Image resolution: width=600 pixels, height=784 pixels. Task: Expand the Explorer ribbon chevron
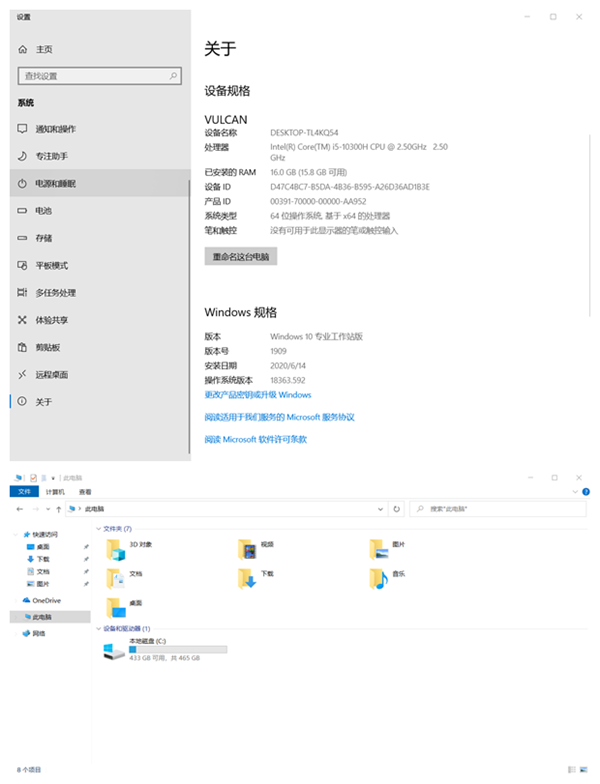tap(575, 492)
